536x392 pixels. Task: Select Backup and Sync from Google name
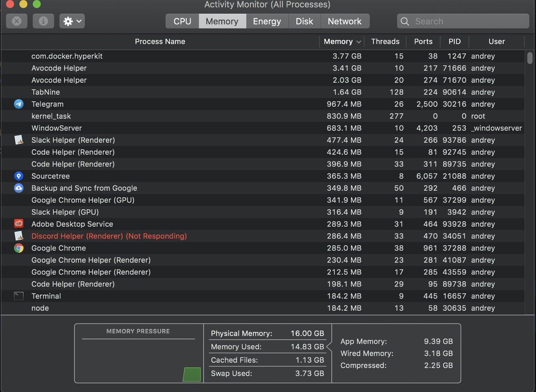pos(84,188)
